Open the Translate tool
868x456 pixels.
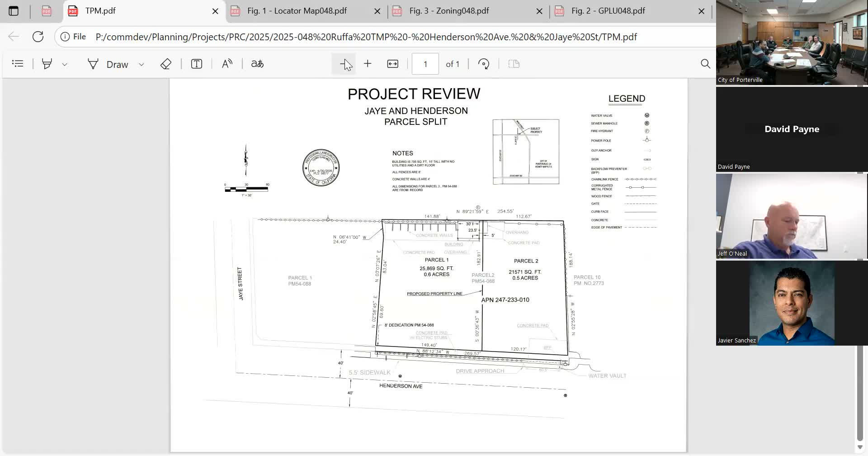pos(257,64)
